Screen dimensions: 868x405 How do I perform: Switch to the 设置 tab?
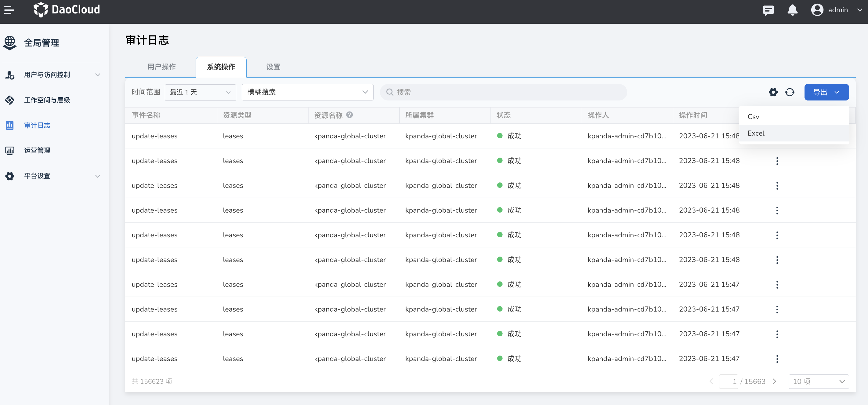tap(273, 67)
